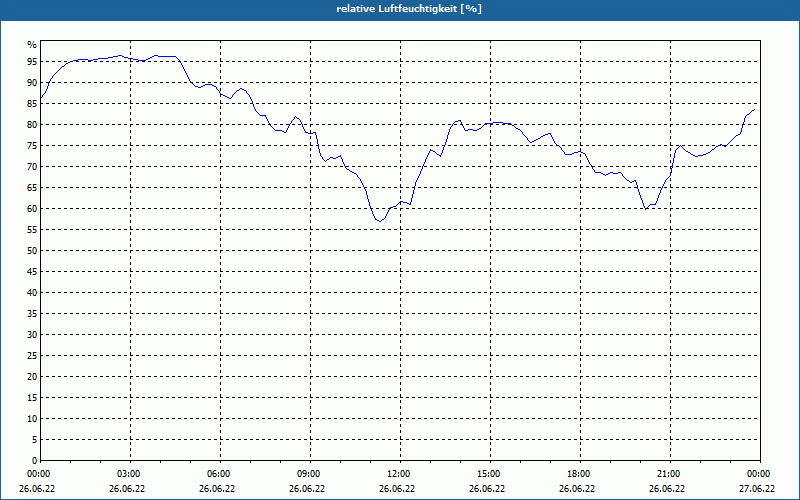Select the y-axis value 25
The width and height of the screenshot is (800, 500).
pos(32,356)
